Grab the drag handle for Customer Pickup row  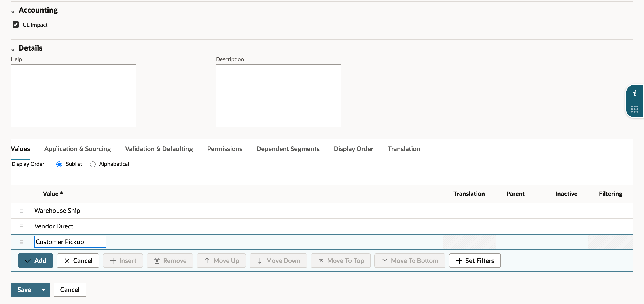coord(21,242)
